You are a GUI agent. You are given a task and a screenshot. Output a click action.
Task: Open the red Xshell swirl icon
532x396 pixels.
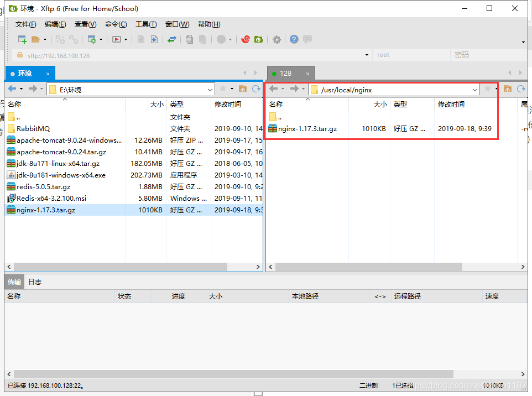point(246,39)
